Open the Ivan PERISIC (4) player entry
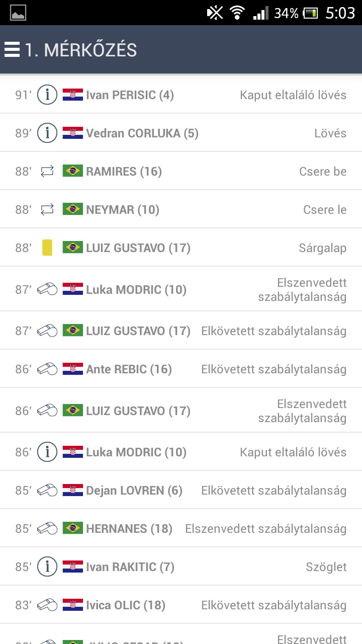The height and width of the screenshot is (644, 362). 130,95
